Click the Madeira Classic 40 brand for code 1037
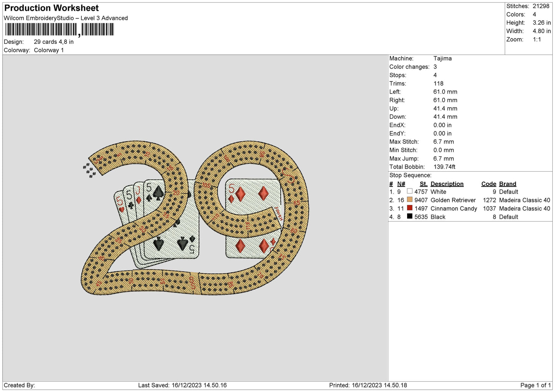 (x=525, y=208)
